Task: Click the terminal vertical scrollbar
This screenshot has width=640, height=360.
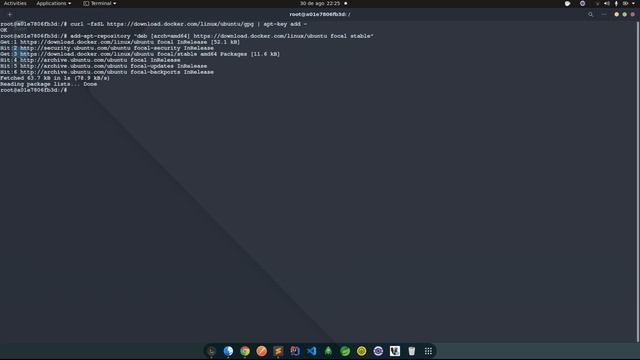Action: tap(638, 182)
